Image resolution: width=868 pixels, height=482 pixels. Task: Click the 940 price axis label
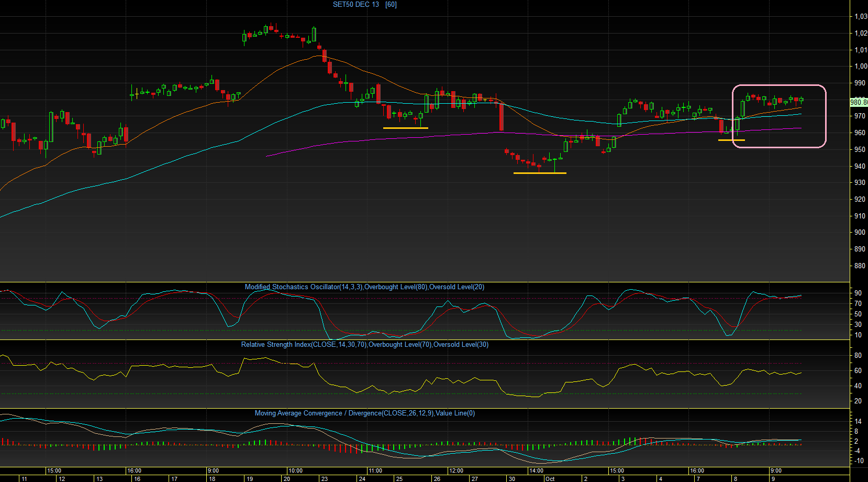click(x=860, y=166)
